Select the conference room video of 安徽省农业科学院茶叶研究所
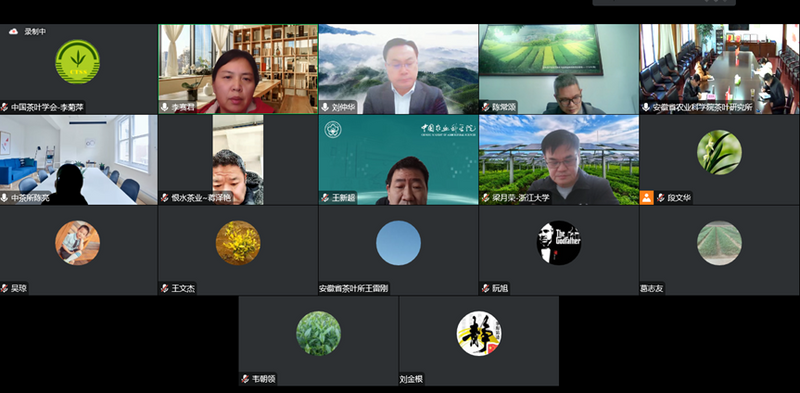Image resolution: width=800 pixels, height=393 pixels. [x=719, y=69]
